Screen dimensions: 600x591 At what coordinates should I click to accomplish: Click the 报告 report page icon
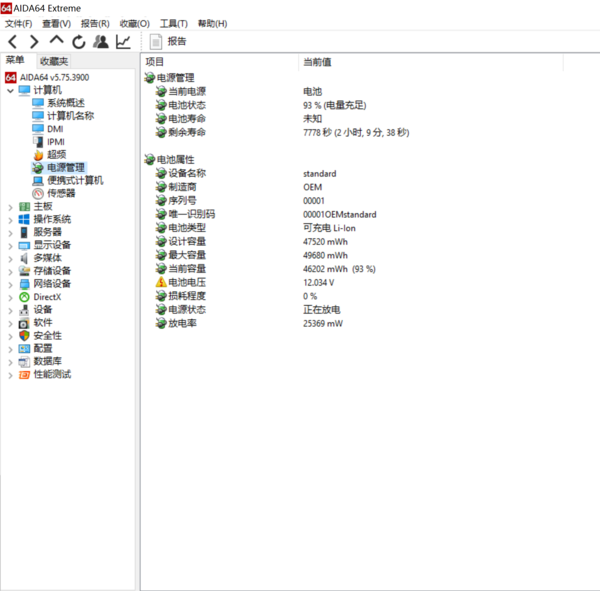pyautogui.click(x=155, y=42)
